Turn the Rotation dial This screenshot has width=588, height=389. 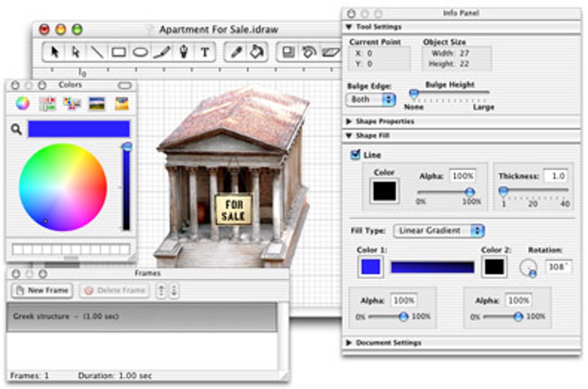[x=528, y=268]
